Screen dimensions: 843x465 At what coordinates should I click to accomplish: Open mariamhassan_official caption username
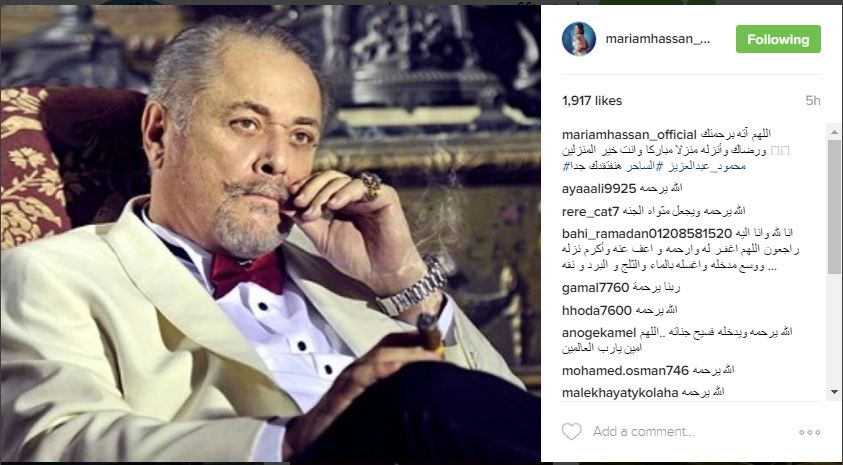click(x=629, y=134)
